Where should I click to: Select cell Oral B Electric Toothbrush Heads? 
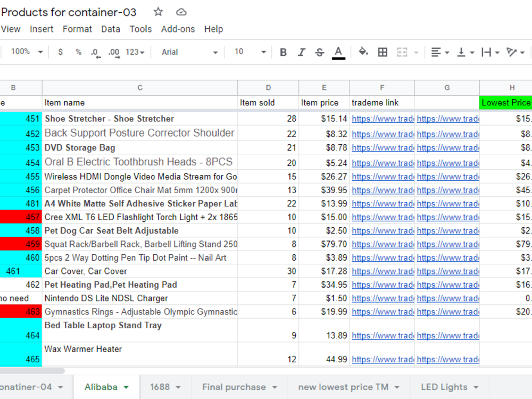click(x=140, y=162)
